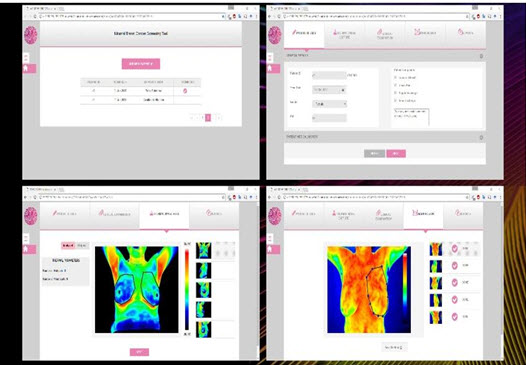The image size is (526, 365).
Task: Select grey toggle option above parameters, bottom-left window
Action: pyautogui.click(x=83, y=246)
